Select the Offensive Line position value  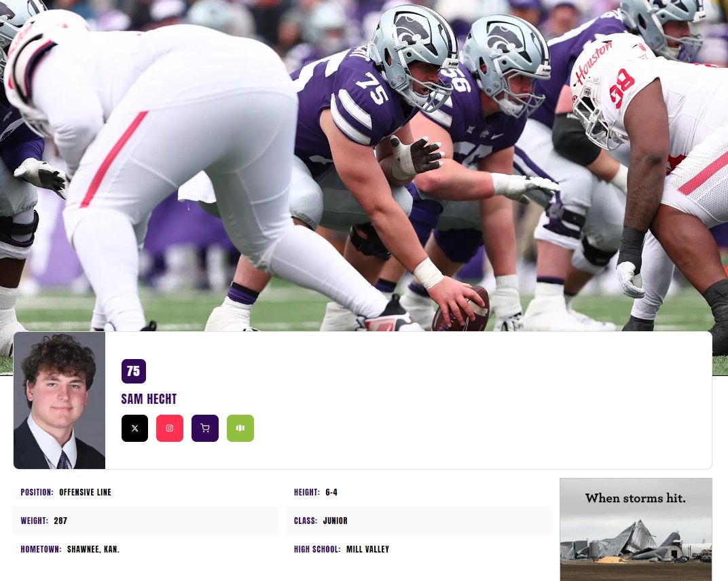point(85,492)
